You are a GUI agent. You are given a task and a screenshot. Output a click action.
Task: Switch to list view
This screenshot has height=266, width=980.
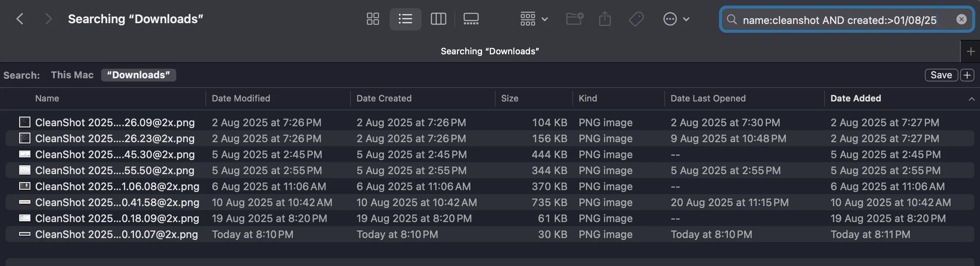coord(405,19)
